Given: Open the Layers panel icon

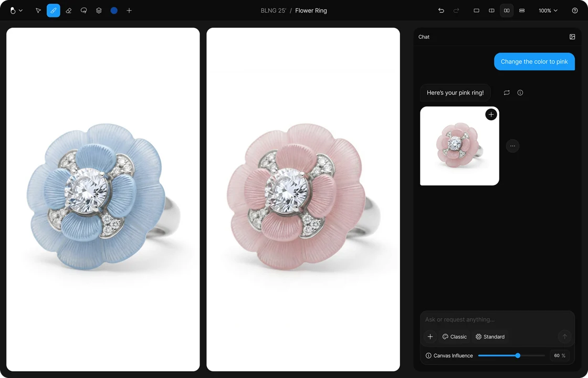Looking at the screenshot, I should tap(99, 10).
